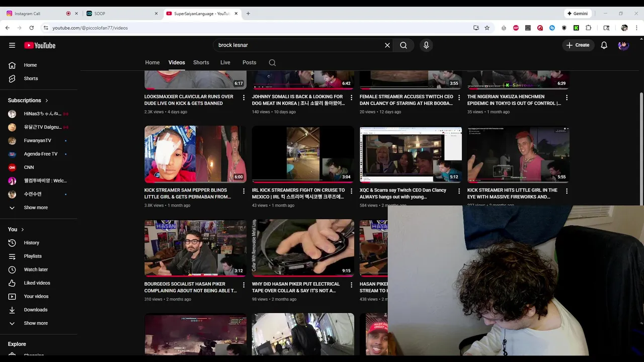Open site information in the address bar
Viewport: 644px width, 362px height.
point(46,28)
